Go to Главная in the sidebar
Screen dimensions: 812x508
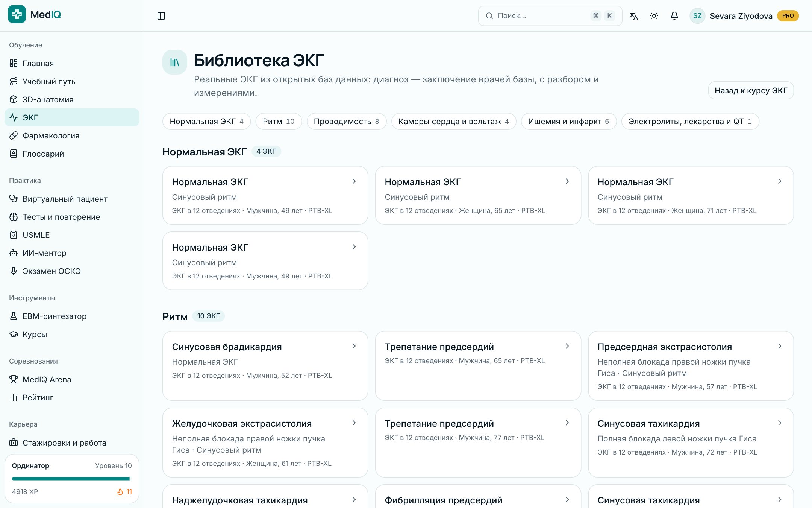(x=72, y=63)
